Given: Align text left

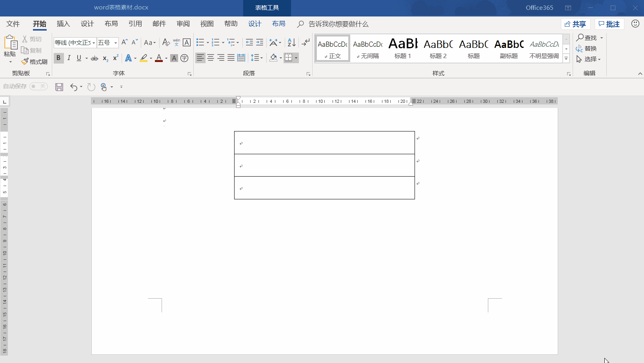Looking at the screenshot, I should 200,58.
